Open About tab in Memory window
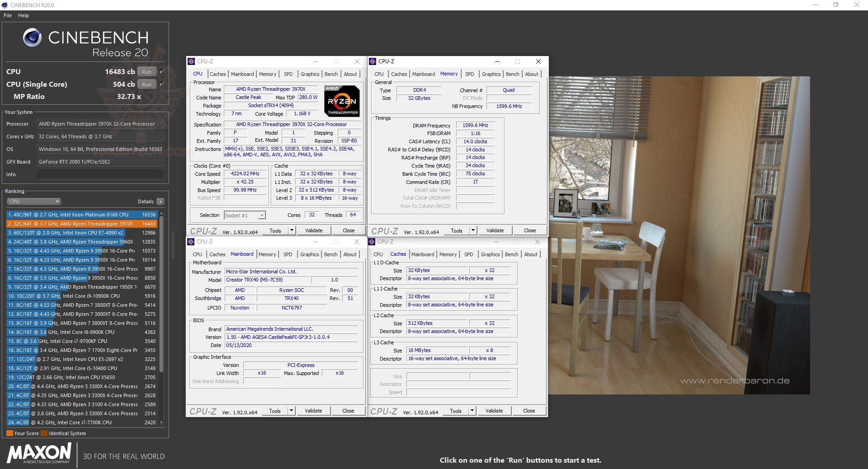Viewport: 868px width, 469px height. (x=532, y=74)
